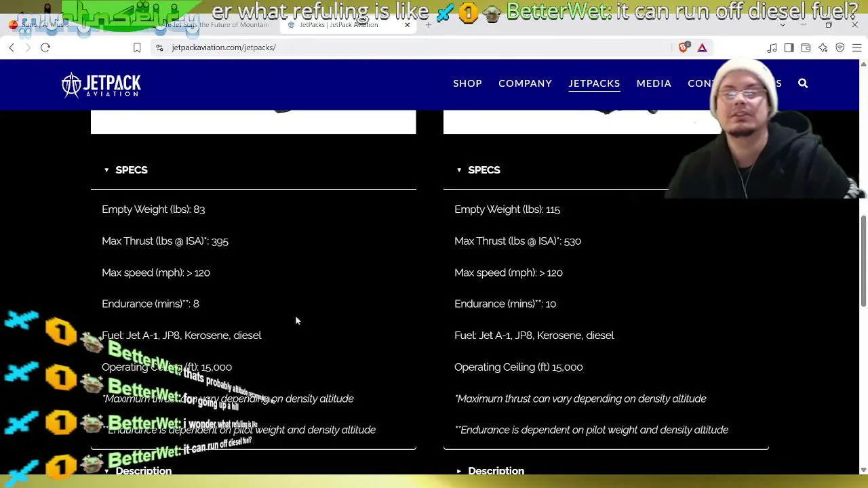This screenshot has height=488, width=868.
Task: Open Brave Shields lion icon
Action: 684,47
